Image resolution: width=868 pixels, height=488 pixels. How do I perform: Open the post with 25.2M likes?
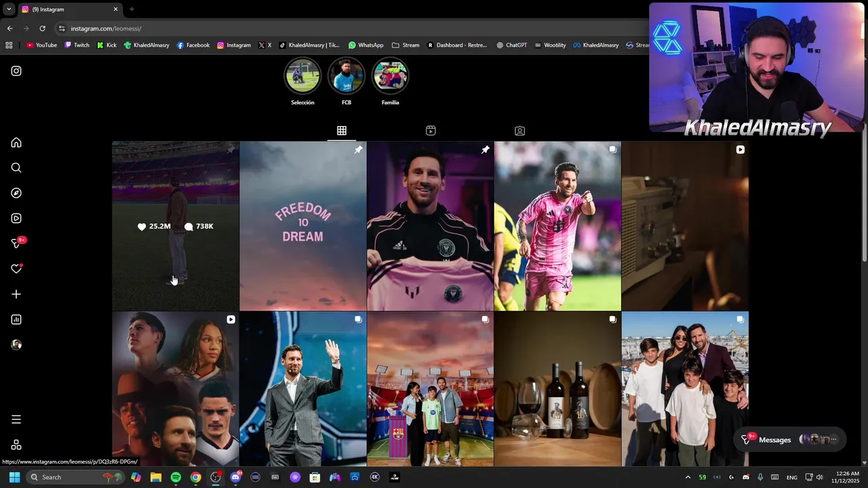click(x=176, y=226)
